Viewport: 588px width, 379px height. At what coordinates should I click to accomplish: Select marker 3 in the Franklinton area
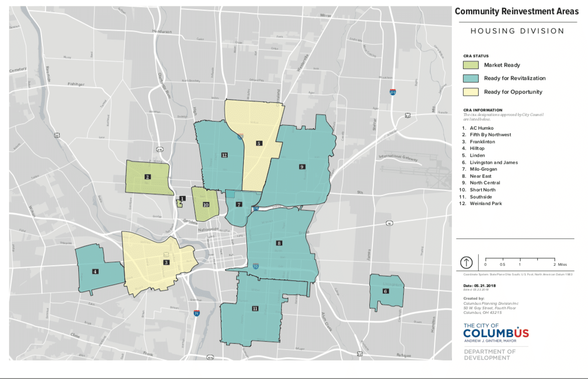click(x=165, y=262)
